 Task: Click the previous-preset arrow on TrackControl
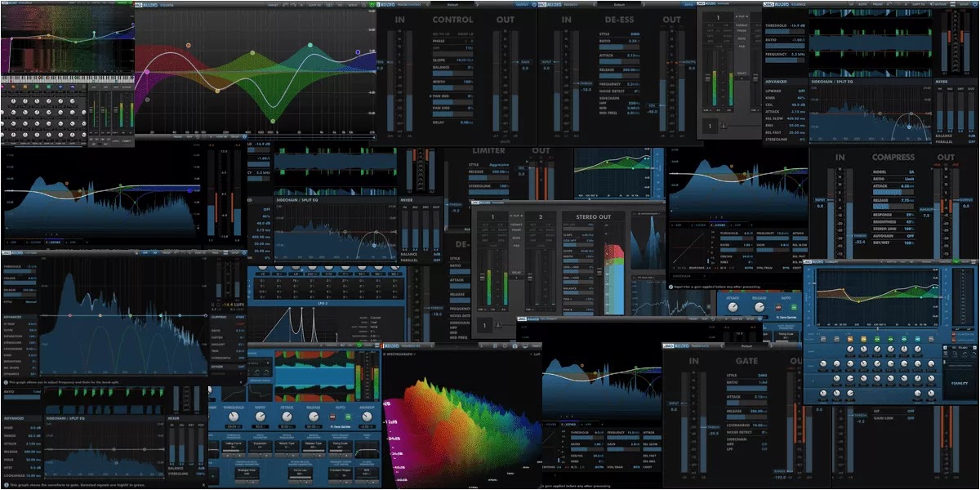[426, 4]
